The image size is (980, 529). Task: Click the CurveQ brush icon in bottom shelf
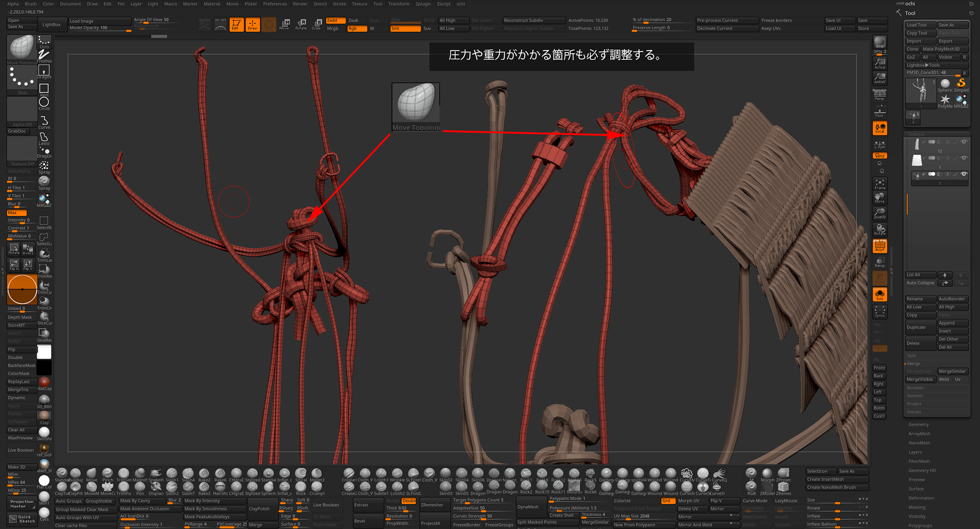point(719,474)
